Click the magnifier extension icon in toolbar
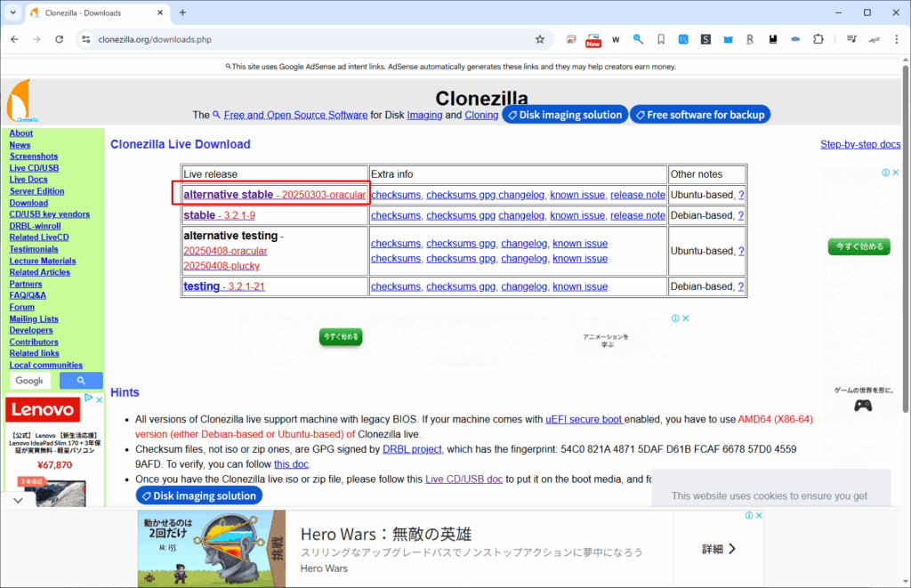The height and width of the screenshot is (588, 911). click(x=638, y=39)
